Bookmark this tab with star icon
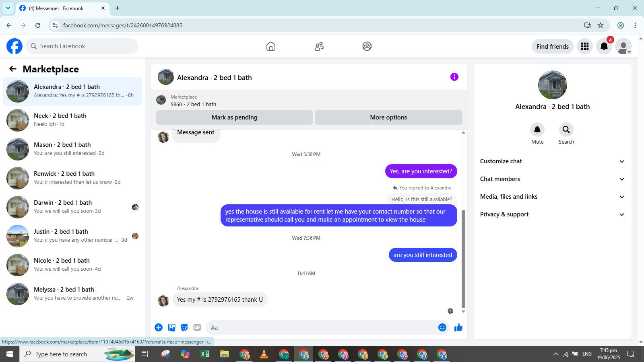This screenshot has width=644, height=362. (601, 25)
